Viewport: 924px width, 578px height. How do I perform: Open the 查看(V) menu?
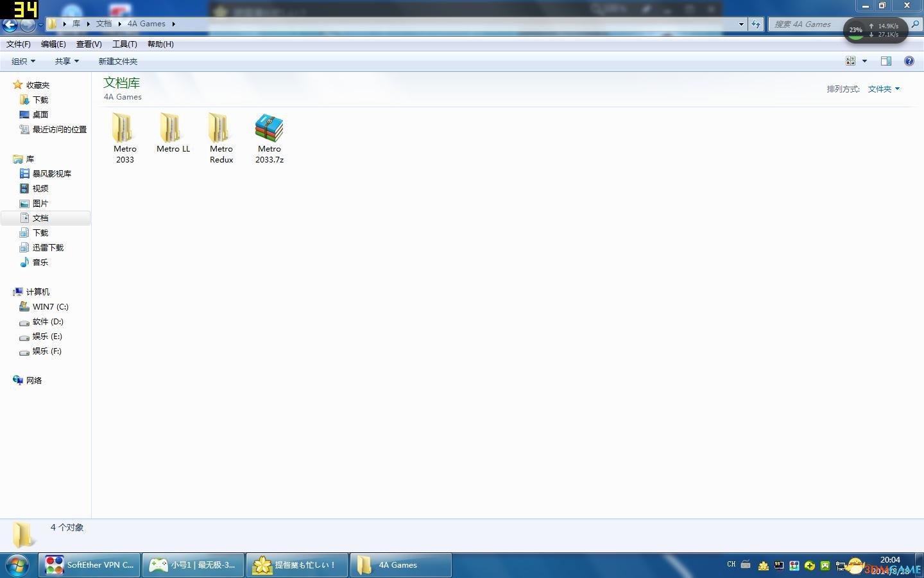[89, 44]
